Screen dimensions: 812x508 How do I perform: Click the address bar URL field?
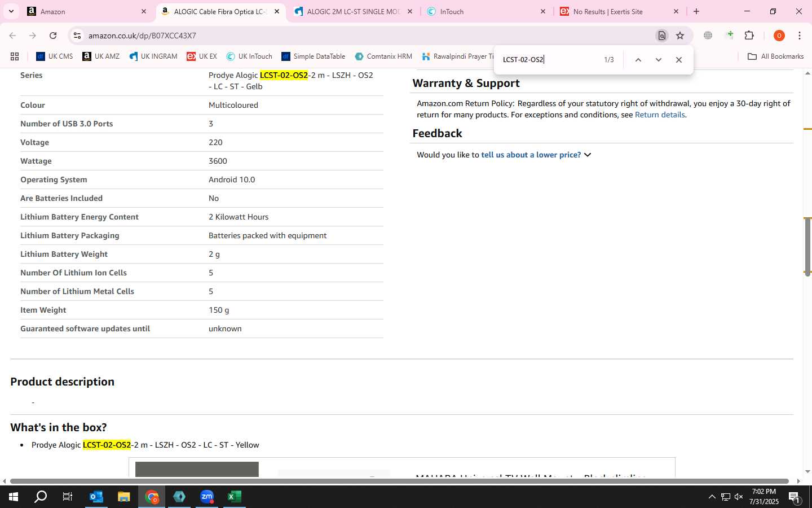tap(367, 36)
